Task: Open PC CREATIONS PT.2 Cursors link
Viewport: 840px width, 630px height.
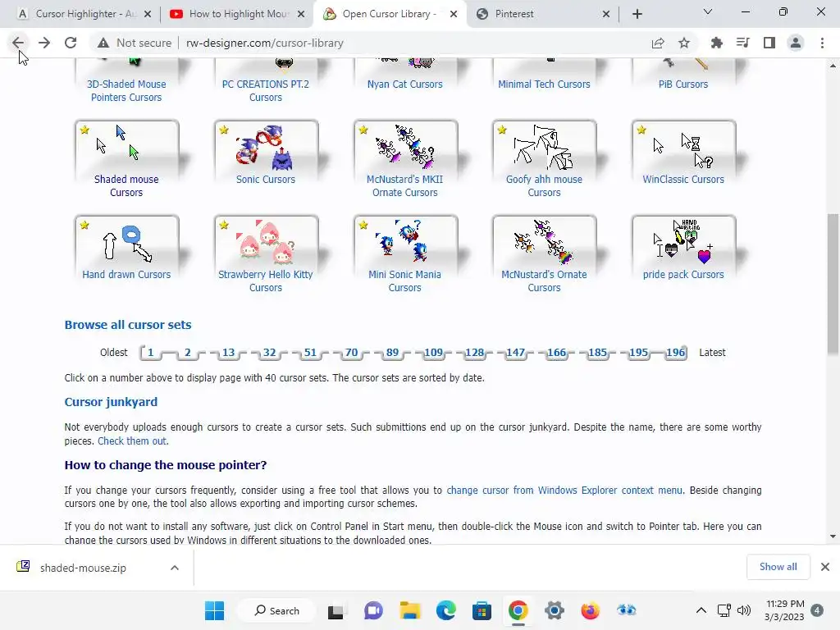Action: point(265,90)
